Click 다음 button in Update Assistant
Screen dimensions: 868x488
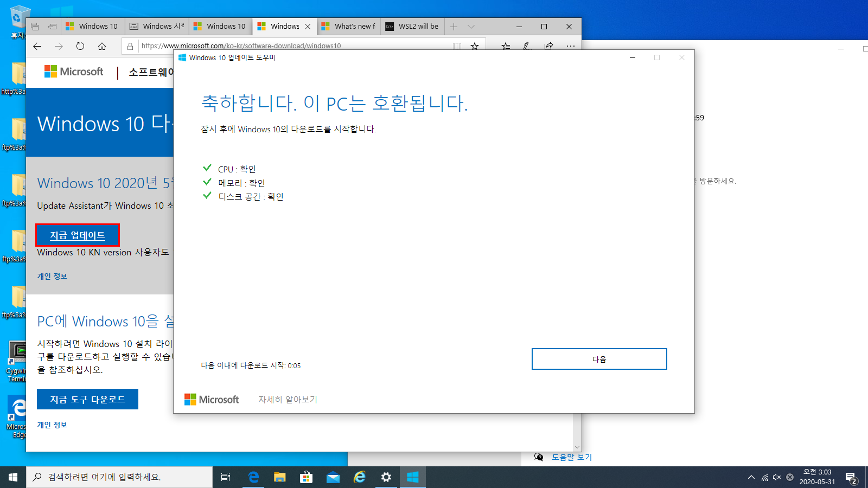click(599, 359)
